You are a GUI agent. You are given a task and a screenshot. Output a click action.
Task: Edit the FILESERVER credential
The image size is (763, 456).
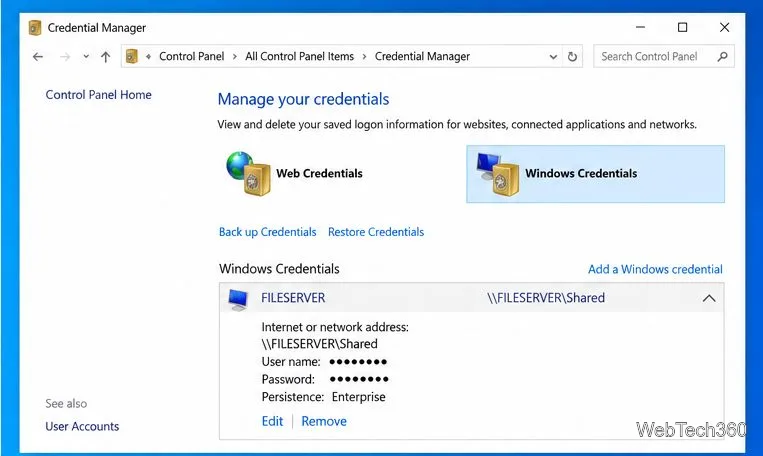(272, 421)
